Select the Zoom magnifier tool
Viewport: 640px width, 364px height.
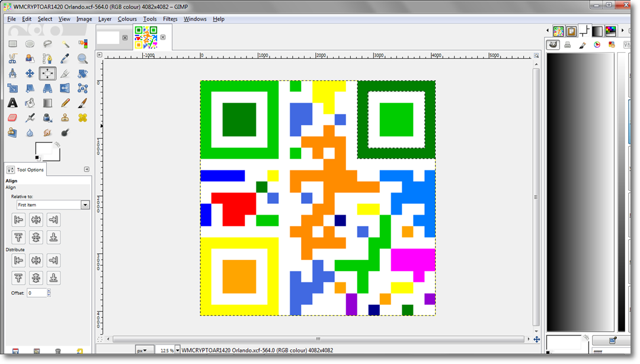coord(82,59)
